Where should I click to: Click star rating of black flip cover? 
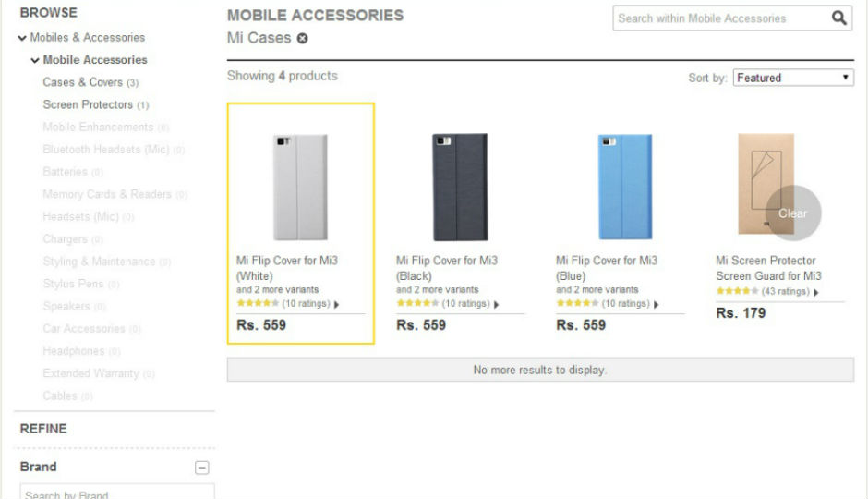tap(417, 303)
